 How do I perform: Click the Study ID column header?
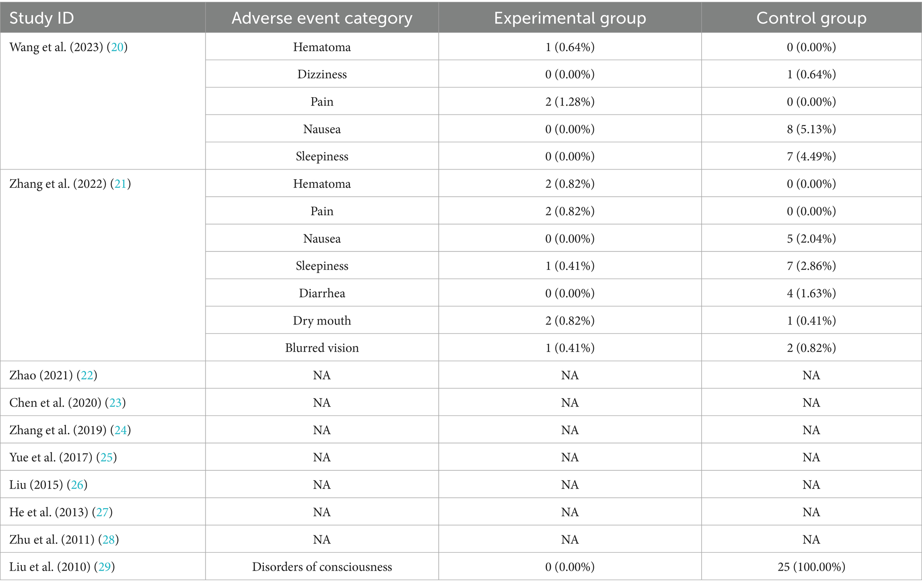41,18
